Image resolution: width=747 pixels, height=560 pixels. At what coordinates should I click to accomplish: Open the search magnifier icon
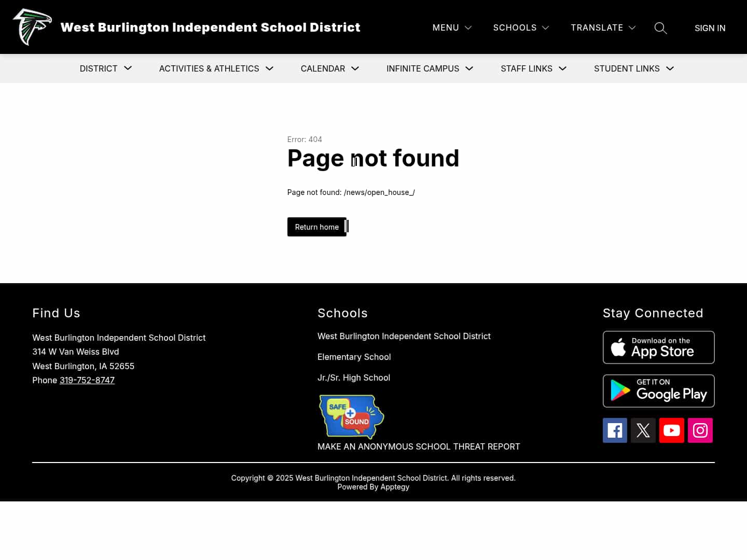[x=660, y=28]
